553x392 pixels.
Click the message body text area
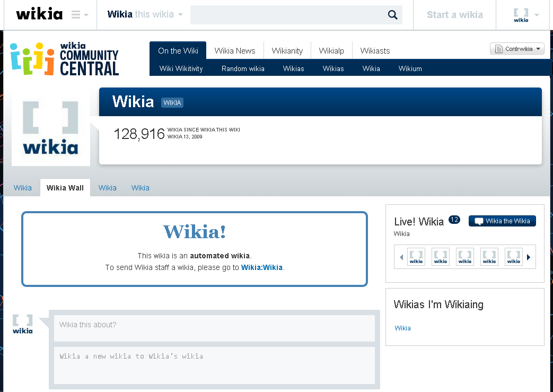[x=214, y=365]
